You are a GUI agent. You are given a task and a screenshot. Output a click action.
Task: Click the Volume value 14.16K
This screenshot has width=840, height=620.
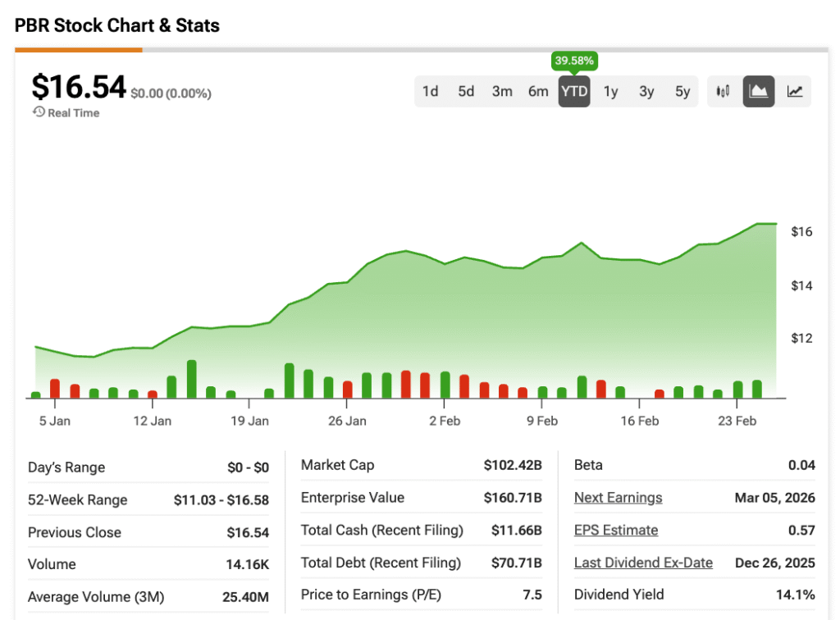pyautogui.click(x=247, y=564)
